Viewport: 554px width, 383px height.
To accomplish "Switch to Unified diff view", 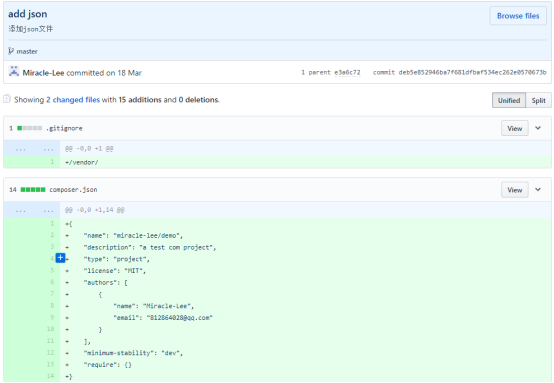I will coord(509,100).
